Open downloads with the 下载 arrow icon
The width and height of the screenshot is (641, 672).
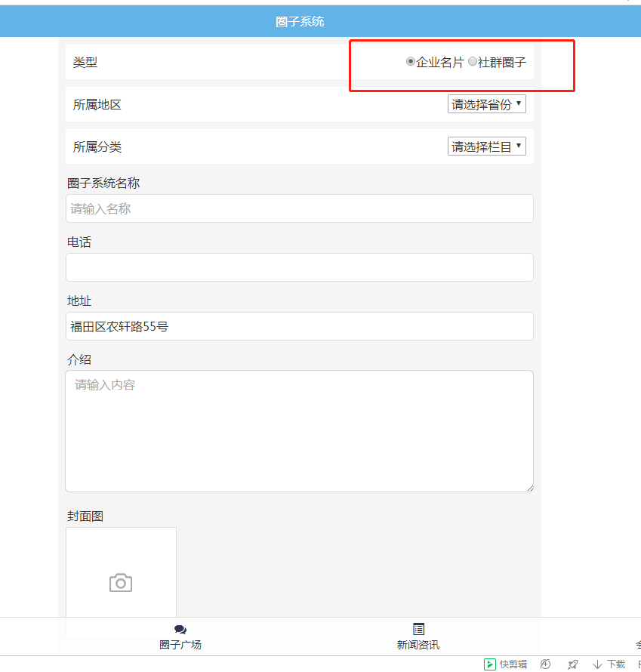click(x=597, y=664)
